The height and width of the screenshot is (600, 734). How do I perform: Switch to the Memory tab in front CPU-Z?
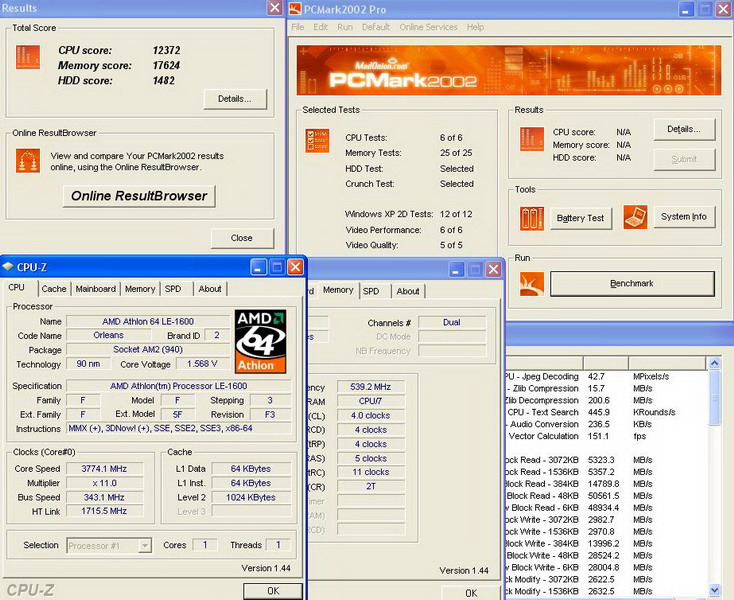point(140,289)
